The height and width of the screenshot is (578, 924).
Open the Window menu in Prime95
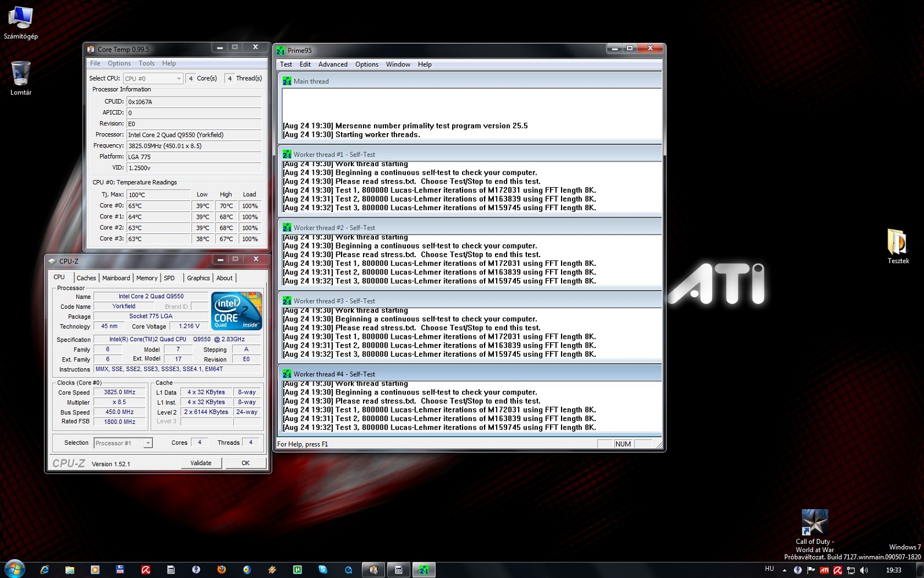pos(398,64)
